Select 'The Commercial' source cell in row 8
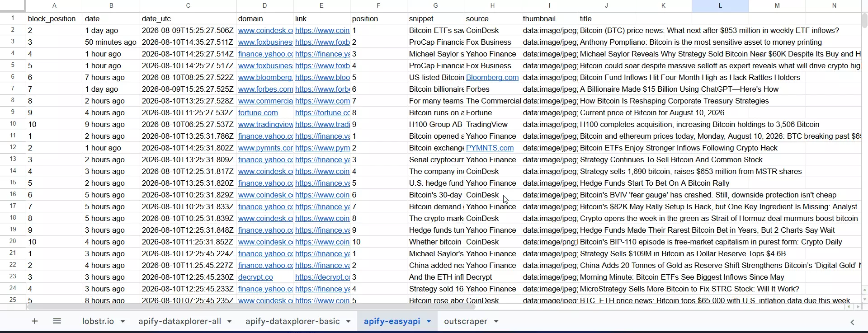 point(492,101)
